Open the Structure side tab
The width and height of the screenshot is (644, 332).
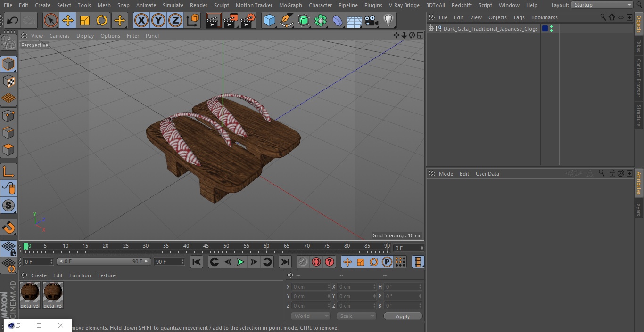[639, 116]
